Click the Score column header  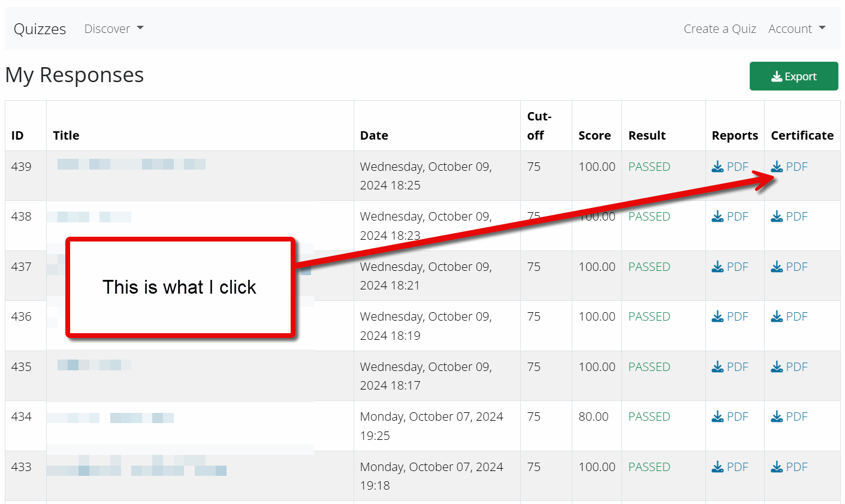pyautogui.click(x=594, y=135)
